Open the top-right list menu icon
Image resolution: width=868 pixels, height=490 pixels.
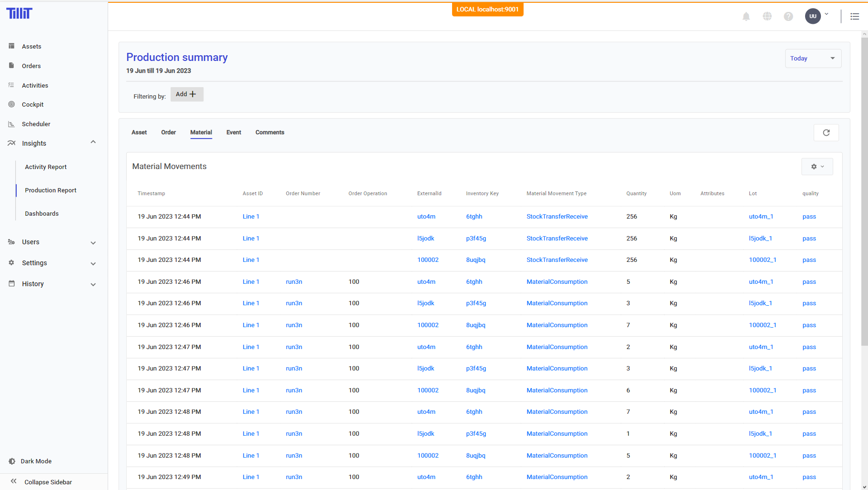(855, 17)
